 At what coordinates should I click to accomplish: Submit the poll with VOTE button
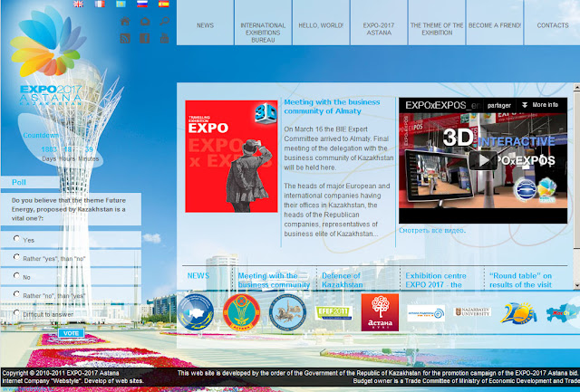(x=71, y=333)
